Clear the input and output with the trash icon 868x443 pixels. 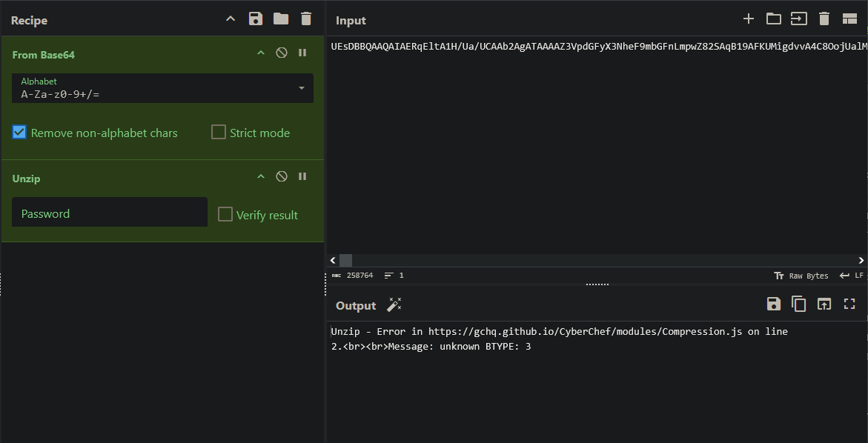824,19
